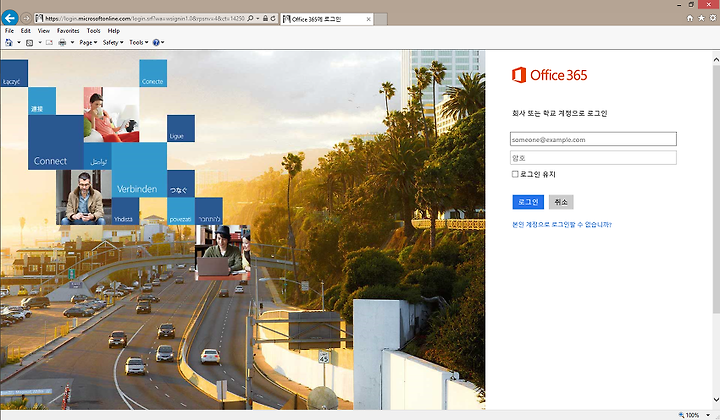View the security lock icon details

tap(265, 18)
